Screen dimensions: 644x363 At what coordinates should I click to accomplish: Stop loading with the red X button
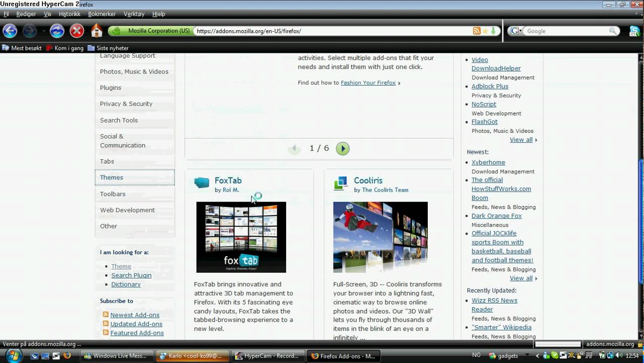click(77, 31)
